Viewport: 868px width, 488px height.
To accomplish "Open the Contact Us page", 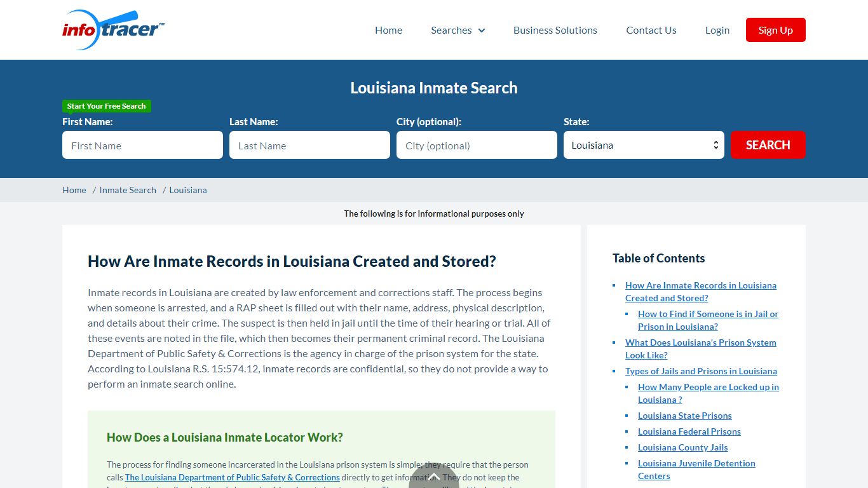I will point(651,30).
